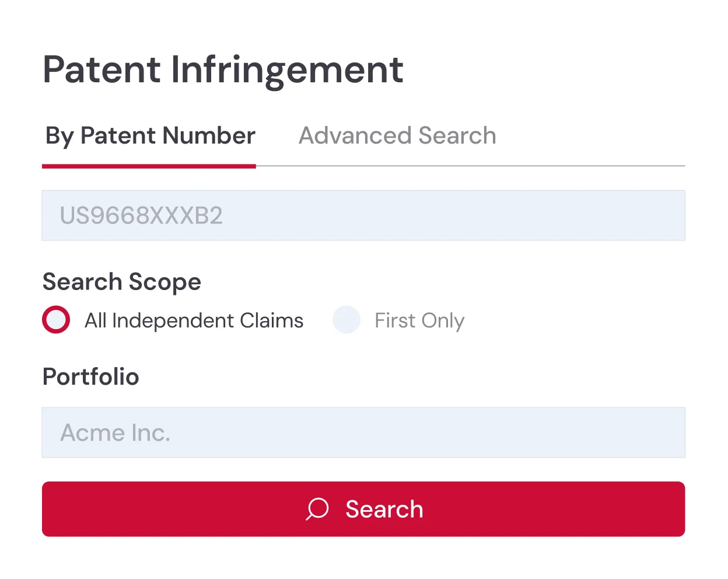Image resolution: width=728 pixels, height=579 pixels.
Task: Click the US9668XXXB2 placeholder text
Action: pyautogui.click(x=141, y=215)
